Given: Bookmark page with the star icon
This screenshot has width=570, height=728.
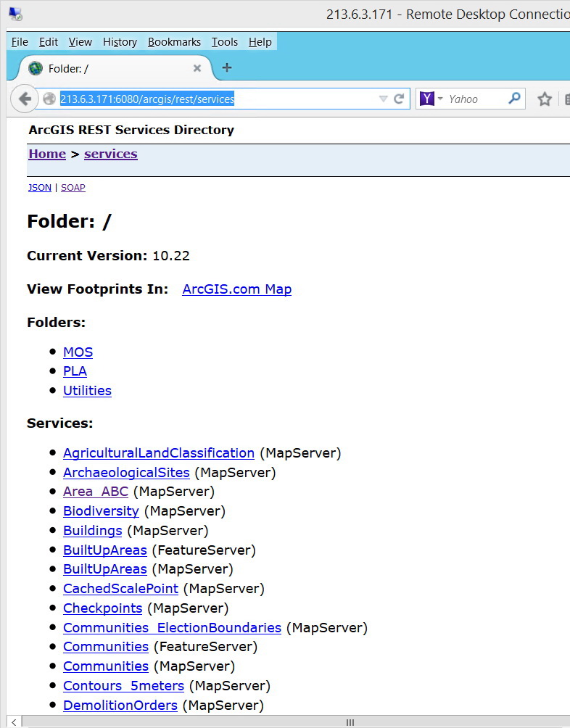Looking at the screenshot, I should [x=545, y=99].
